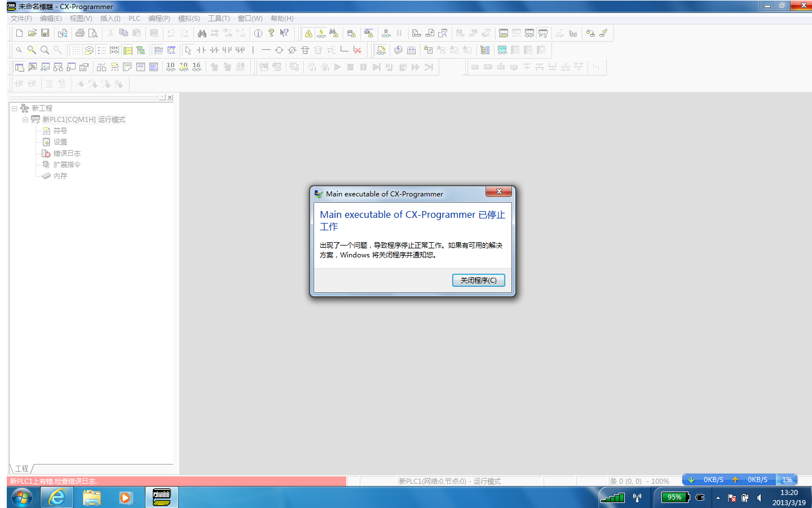
Task: Open the 文件(F) menu
Action: [x=21, y=19]
